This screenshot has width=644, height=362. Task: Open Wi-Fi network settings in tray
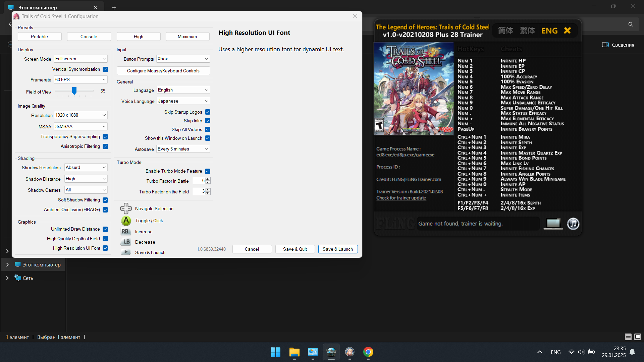571,352
